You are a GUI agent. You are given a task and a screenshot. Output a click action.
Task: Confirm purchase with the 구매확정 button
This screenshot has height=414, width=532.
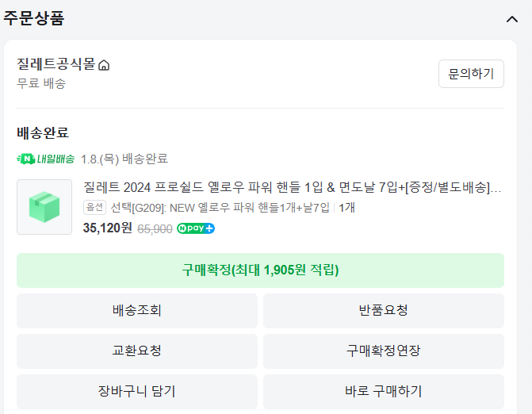[260, 270]
